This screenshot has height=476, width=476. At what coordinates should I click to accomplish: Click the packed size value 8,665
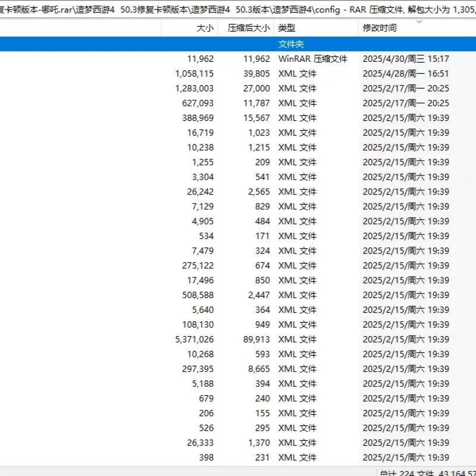(x=259, y=369)
